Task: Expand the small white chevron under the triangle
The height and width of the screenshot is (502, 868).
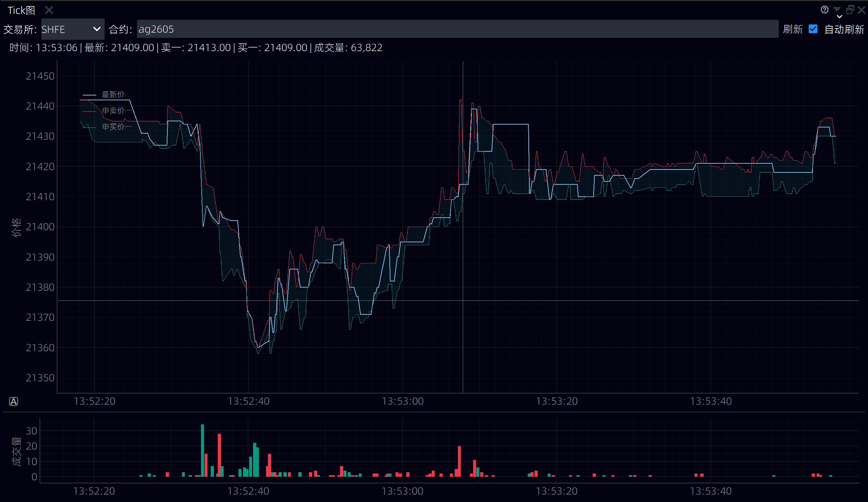Action: [x=840, y=16]
